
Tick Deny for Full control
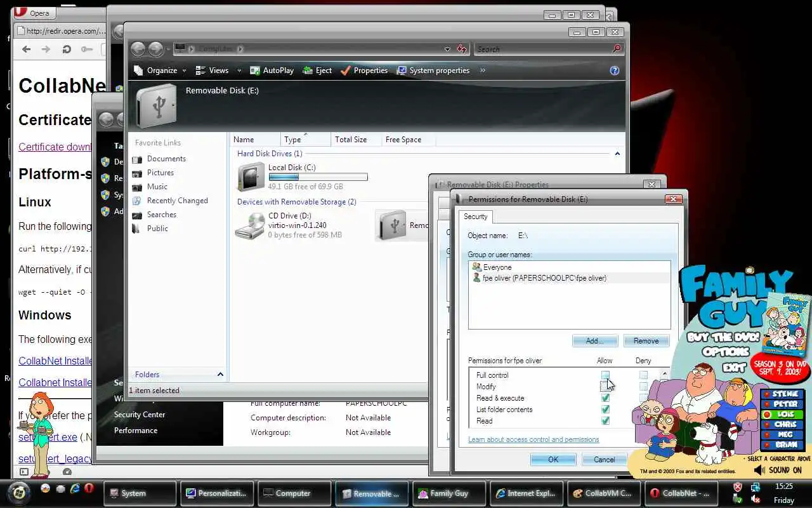click(643, 375)
